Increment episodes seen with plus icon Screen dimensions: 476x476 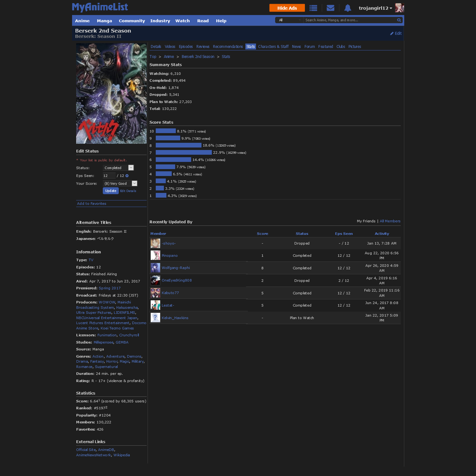pyautogui.click(x=127, y=176)
